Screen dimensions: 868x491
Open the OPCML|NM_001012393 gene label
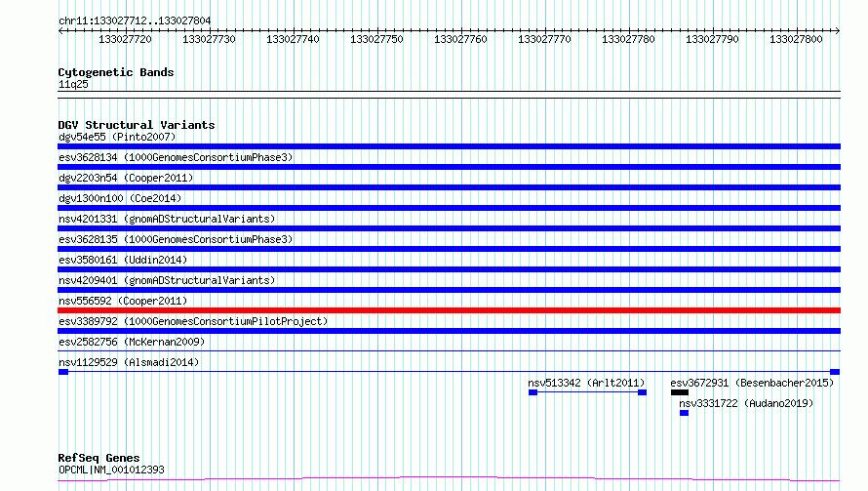coord(111,470)
